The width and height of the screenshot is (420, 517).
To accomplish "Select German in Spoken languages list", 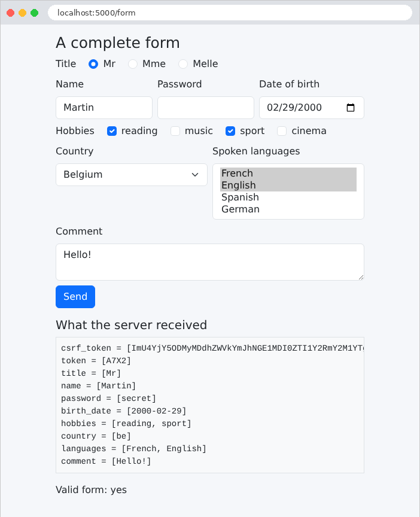I will tap(288, 209).
